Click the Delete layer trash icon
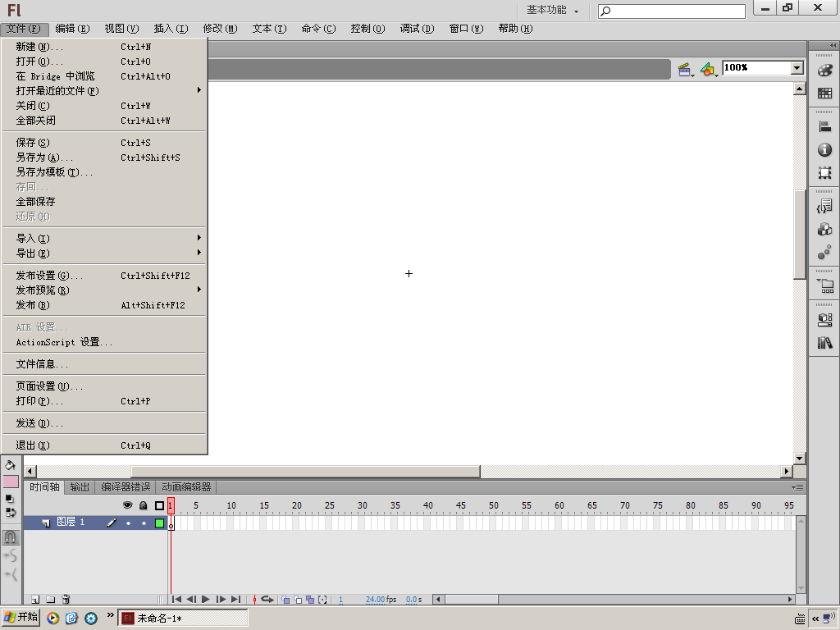The image size is (840, 630). click(x=66, y=599)
